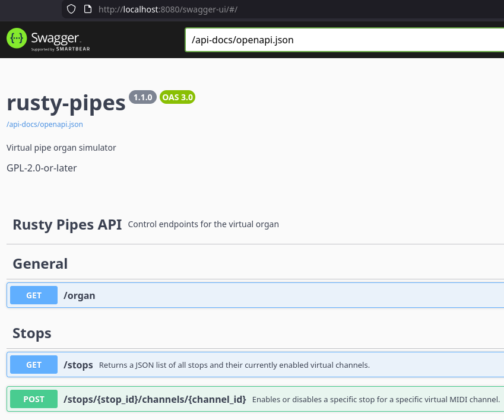
Task: Click the shield tracking protection icon
Action: pyautogui.click(x=71, y=9)
